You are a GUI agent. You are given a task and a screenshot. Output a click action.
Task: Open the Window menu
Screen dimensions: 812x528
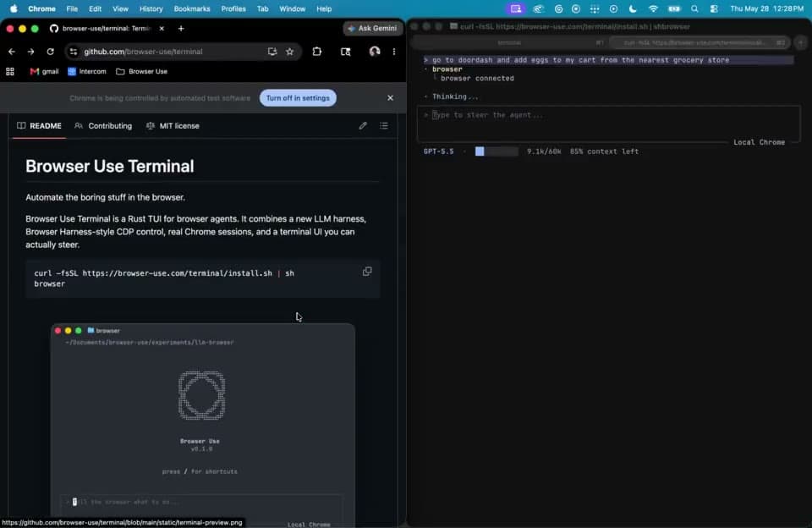292,8
